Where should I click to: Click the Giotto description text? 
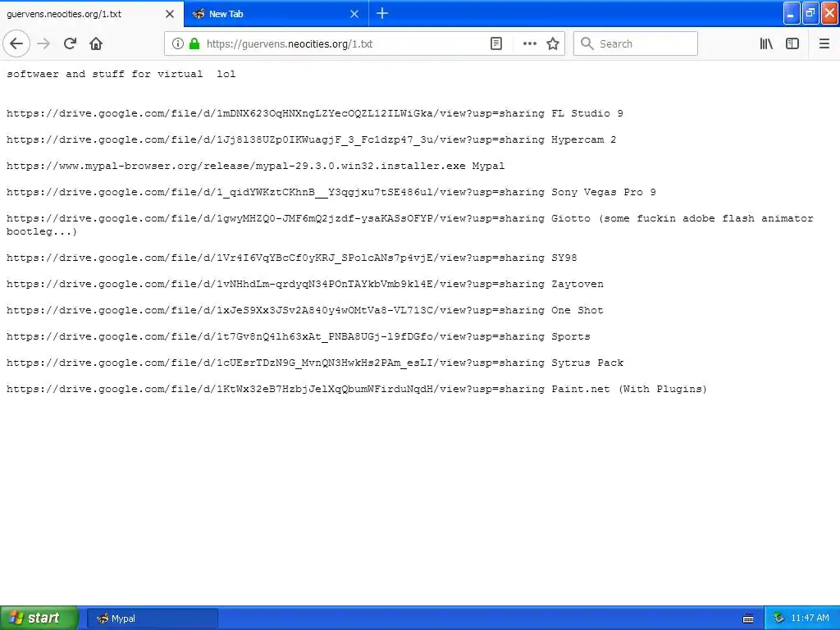click(682, 218)
